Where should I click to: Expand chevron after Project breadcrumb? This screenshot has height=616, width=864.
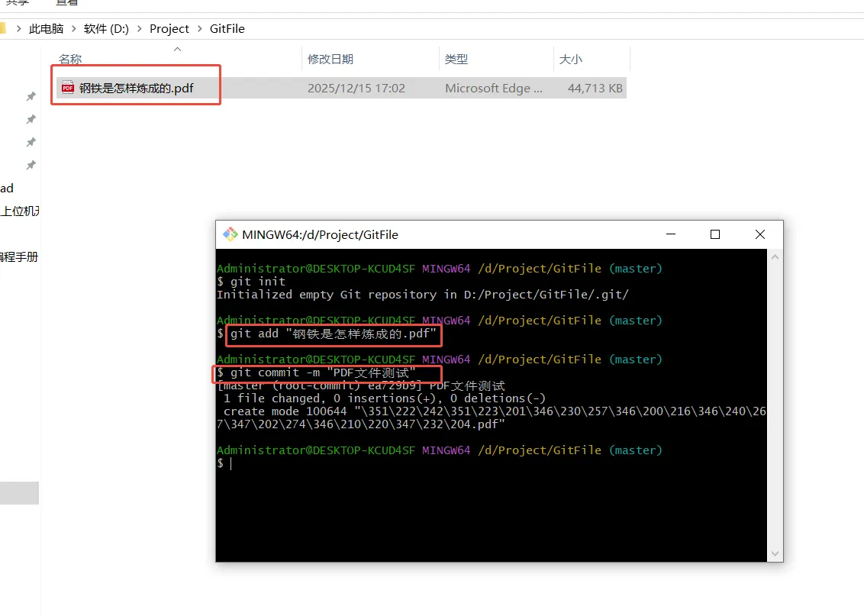coord(199,29)
